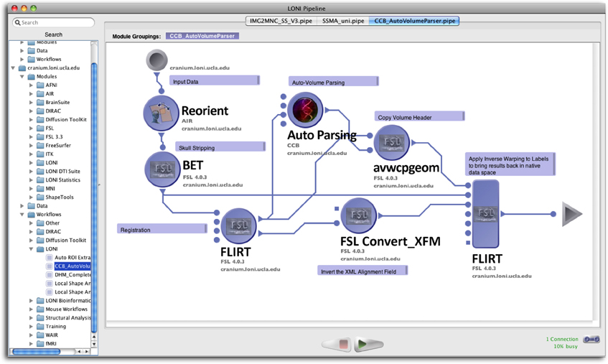Select the Reorient AIR module icon
Viewport: 608px width, 364px height.
[161, 113]
